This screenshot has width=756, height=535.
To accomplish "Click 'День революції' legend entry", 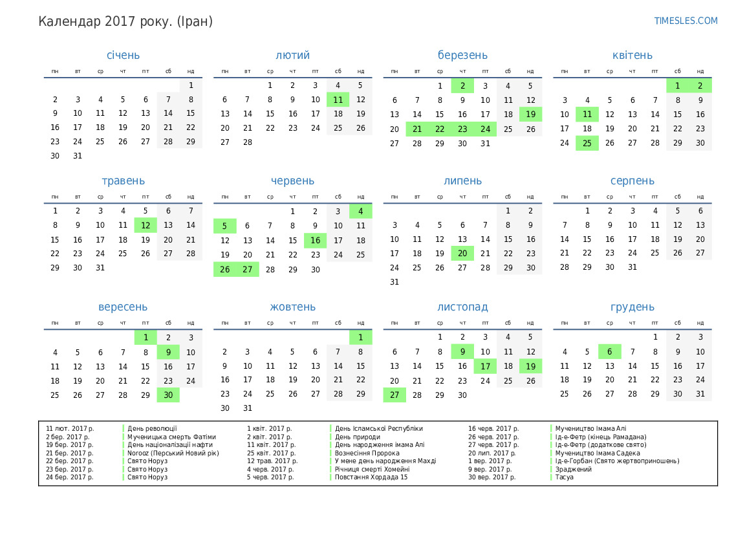I will click(x=152, y=428).
